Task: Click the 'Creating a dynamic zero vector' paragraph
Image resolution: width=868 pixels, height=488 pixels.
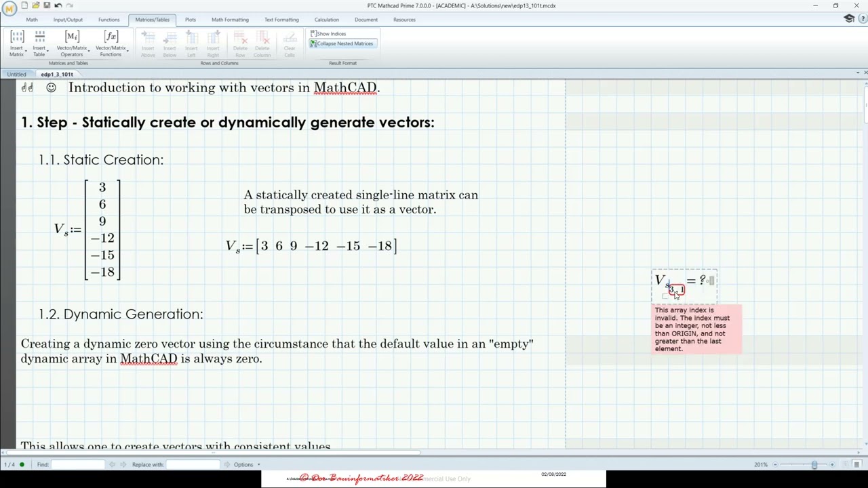Action: point(277,351)
